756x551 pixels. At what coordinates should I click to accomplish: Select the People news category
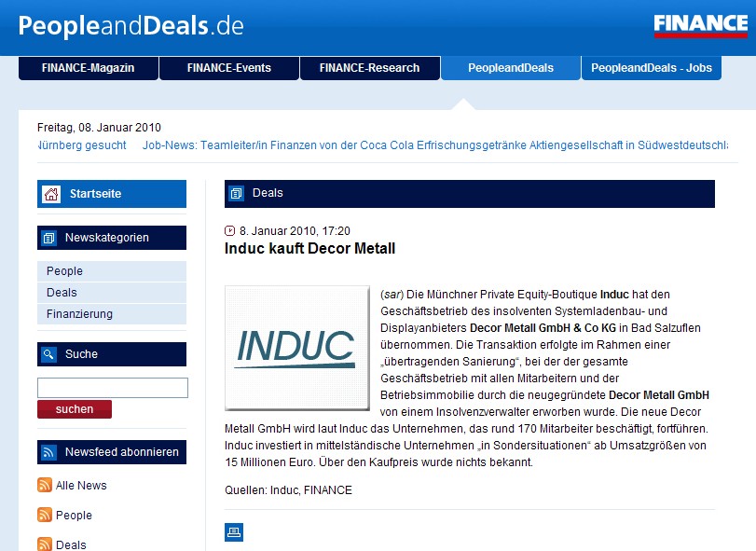coord(64,271)
